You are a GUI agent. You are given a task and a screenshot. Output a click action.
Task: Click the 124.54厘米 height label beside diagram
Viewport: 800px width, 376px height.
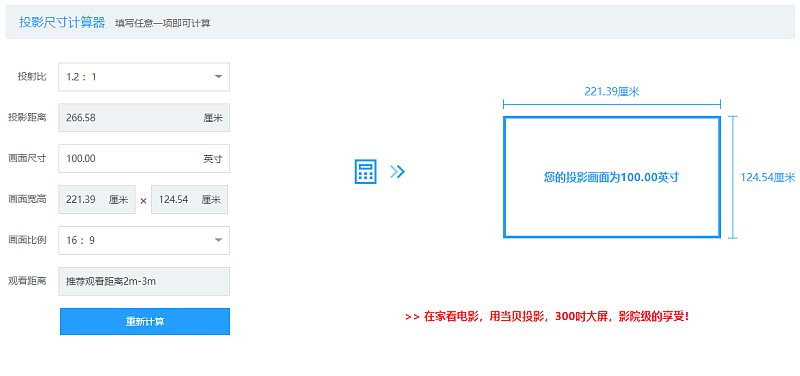768,178
